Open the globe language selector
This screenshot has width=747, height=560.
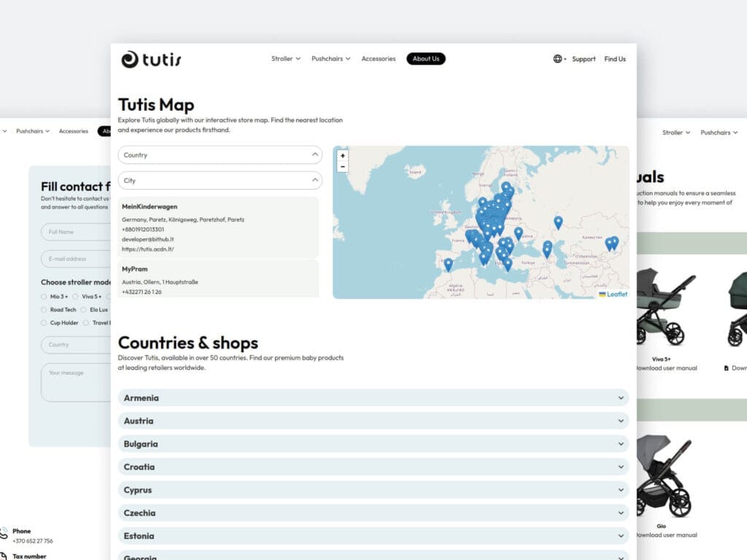coord(560,58)
